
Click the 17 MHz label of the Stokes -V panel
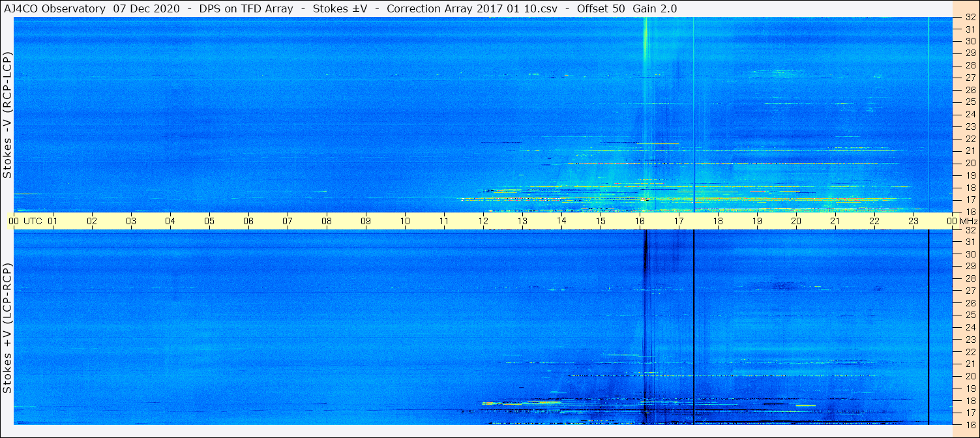pyautogui.click(x=970, y=199)
